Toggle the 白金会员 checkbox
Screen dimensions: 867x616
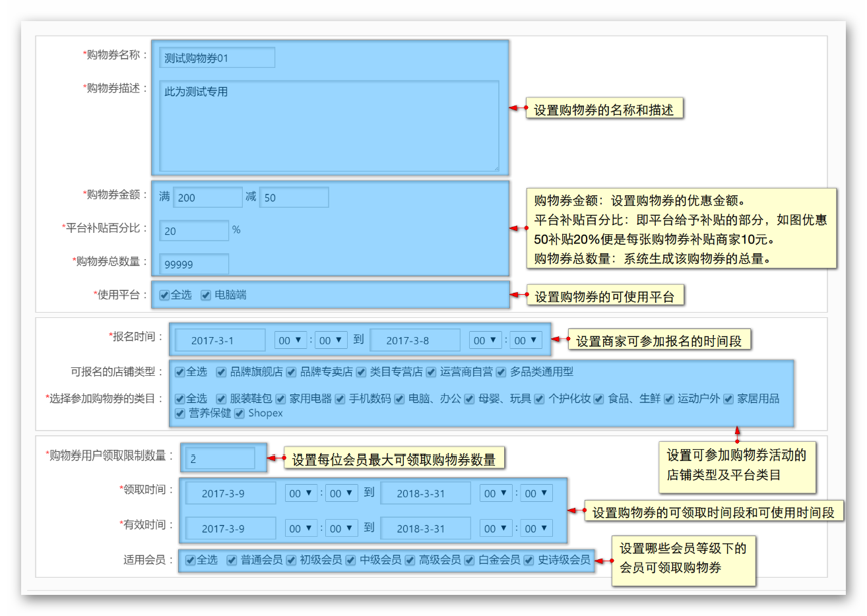click(x=469, y=560)
